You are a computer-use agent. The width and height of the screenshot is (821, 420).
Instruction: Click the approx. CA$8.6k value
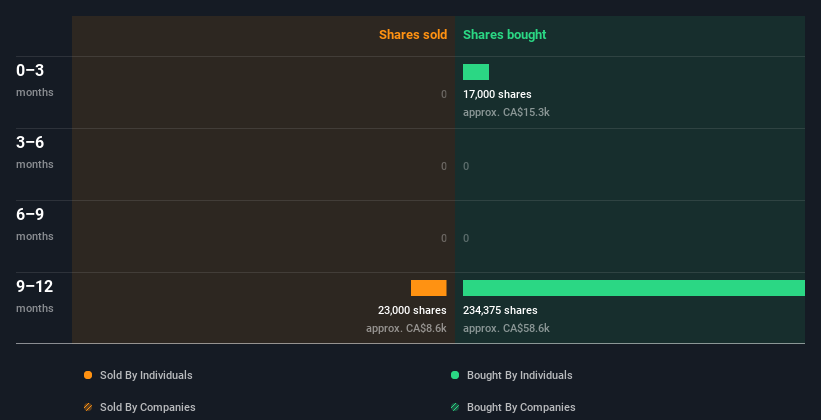(406, 328)
